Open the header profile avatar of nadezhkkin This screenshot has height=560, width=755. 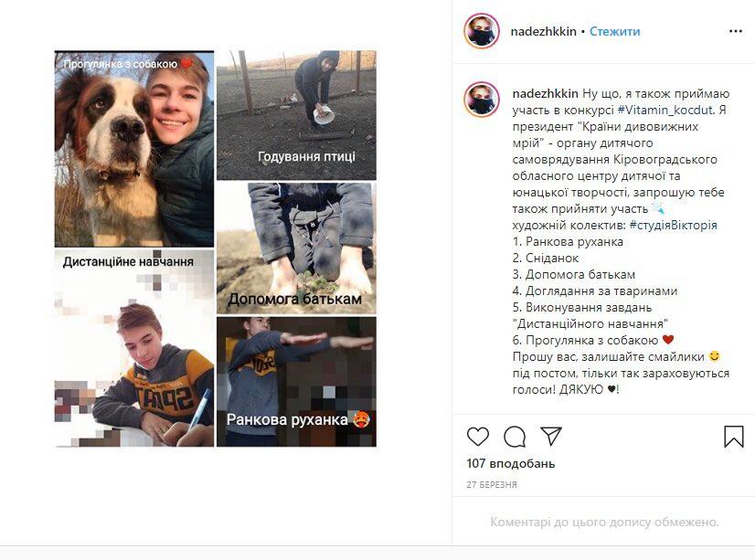point(482,31)
